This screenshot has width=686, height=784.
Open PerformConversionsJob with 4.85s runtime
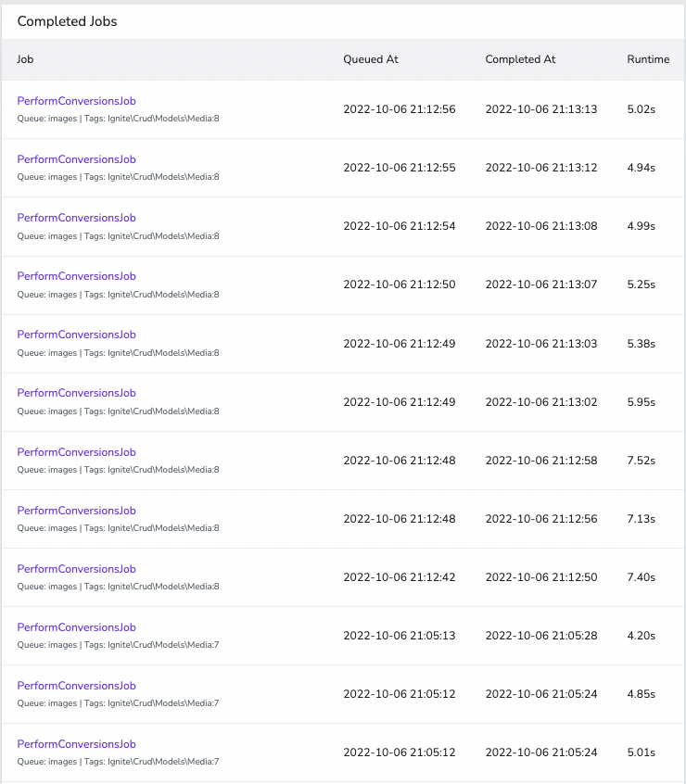coord(77,686)
